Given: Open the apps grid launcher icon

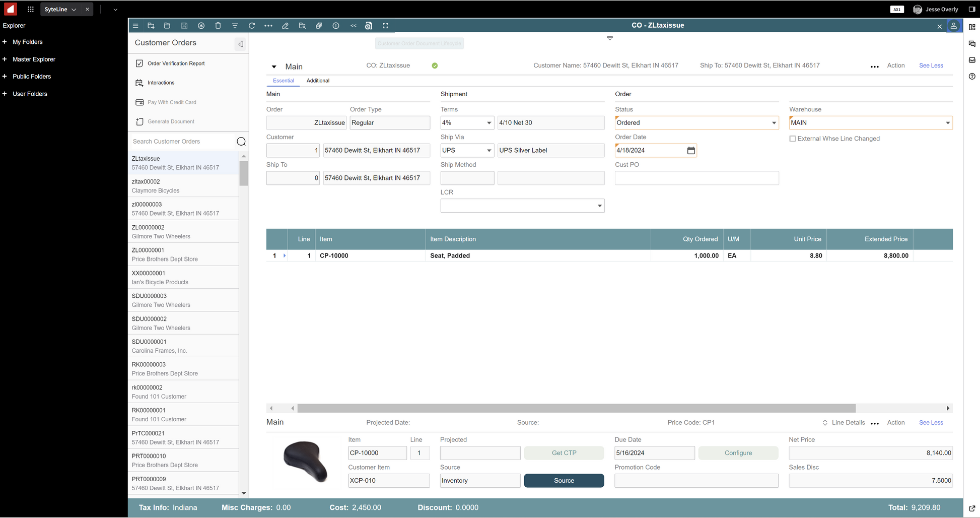Looking at the screenshot, I should [x=31, y=9].
